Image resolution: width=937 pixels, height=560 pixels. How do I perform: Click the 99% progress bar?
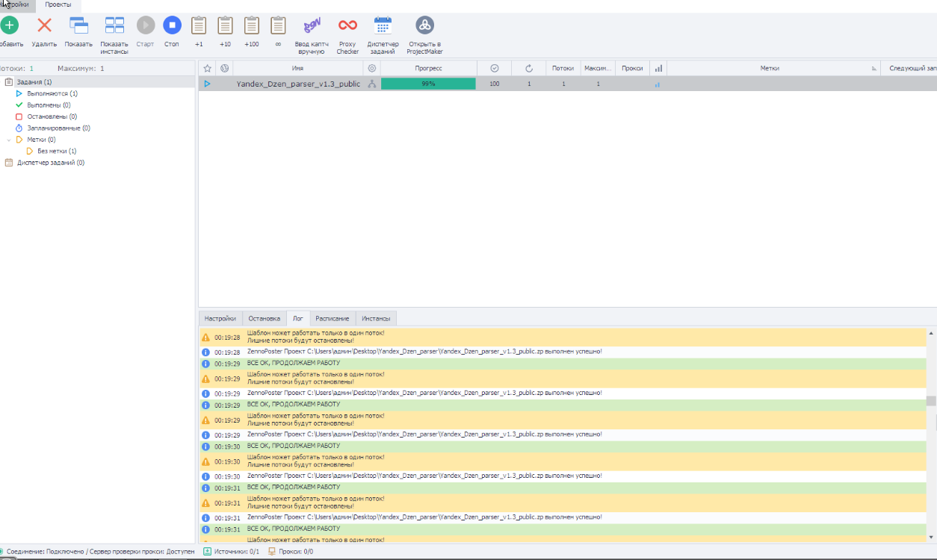[428, 84]
